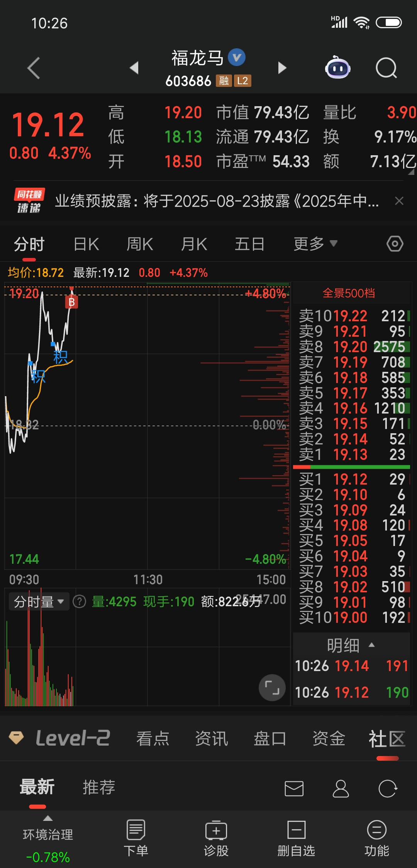Select the 分时 chart tab
The image size is (417, 868).
(x=29, y=244)
